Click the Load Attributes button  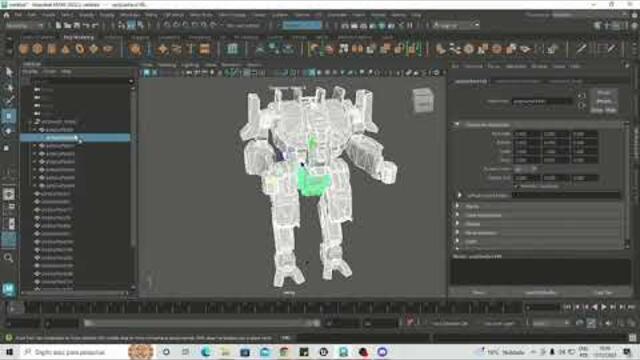(x=541, y=293)
